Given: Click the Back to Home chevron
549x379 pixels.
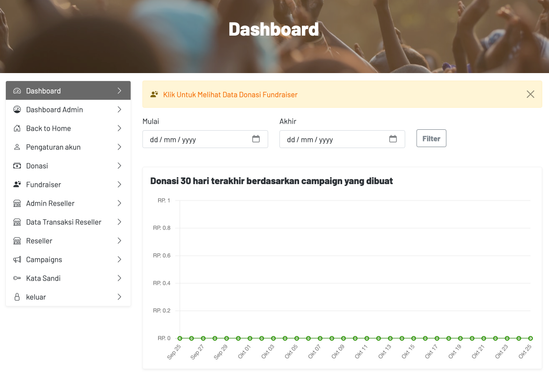Looking at the screenshot, I should 119,128.
